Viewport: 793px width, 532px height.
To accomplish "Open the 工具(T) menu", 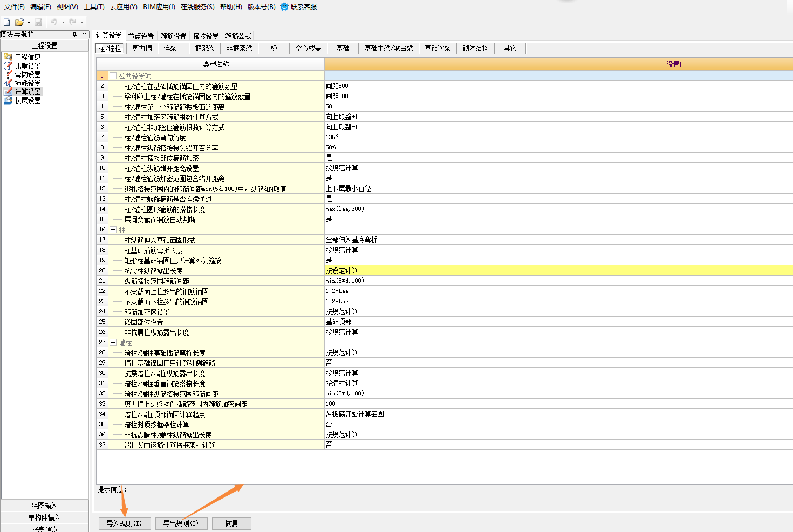I will tap(94, 7).
